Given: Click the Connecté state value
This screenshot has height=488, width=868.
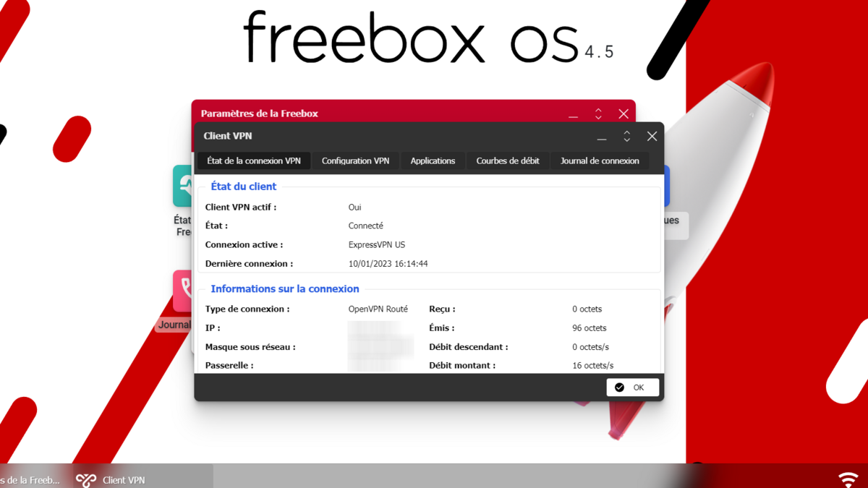Looking at the screenshot, I should [366, 226].
